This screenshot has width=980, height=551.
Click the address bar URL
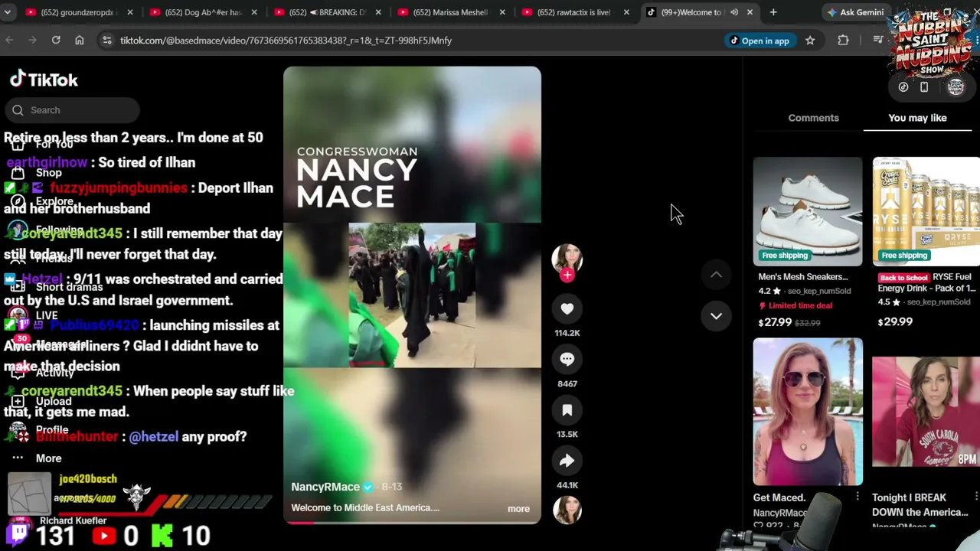(x=286, y=41)
